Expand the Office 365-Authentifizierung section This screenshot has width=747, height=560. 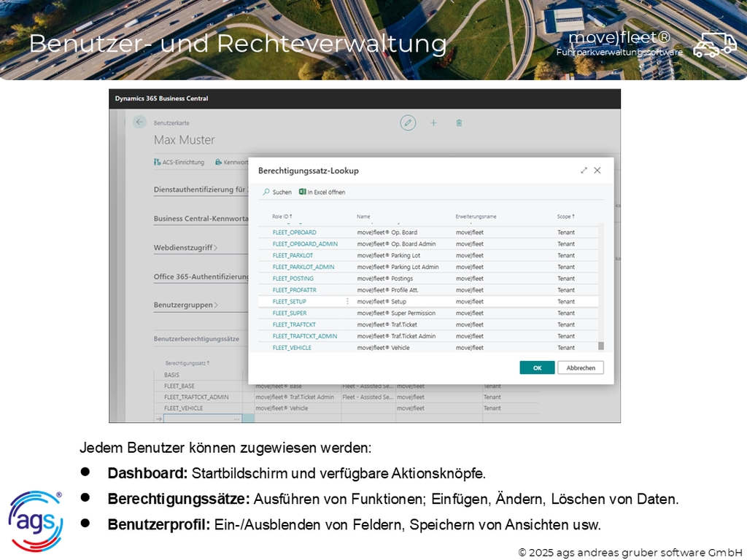201,276
